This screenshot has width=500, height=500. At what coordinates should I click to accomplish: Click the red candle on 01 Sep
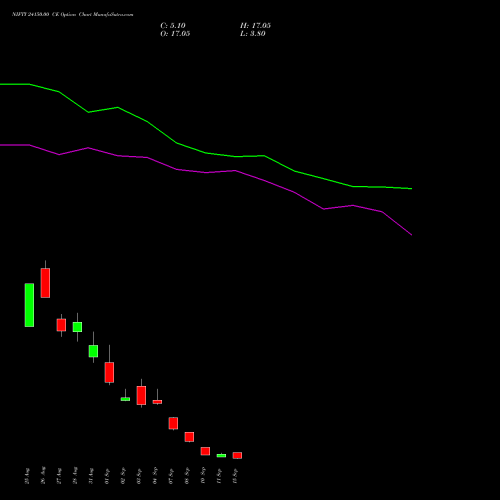point(109,372)
